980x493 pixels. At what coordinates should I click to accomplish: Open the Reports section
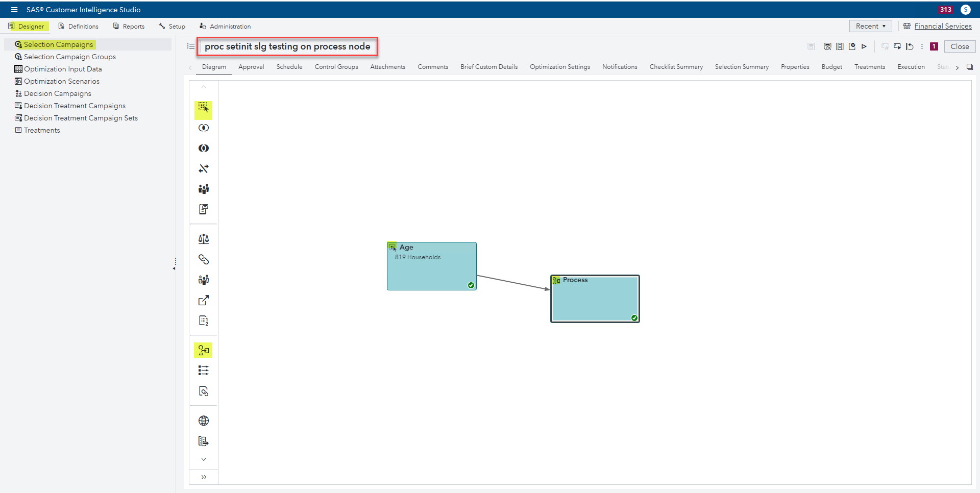pos(129,26)
